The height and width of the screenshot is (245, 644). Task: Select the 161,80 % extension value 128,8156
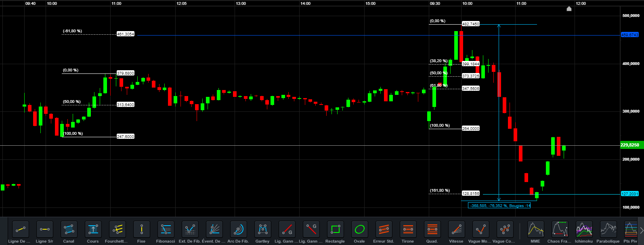[471, 193]
